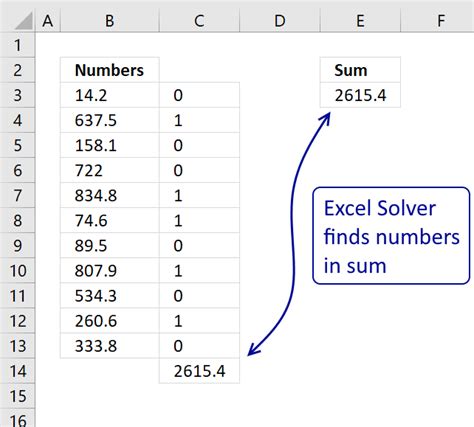
Task: Select row 14 header
Action: [17, 371]
